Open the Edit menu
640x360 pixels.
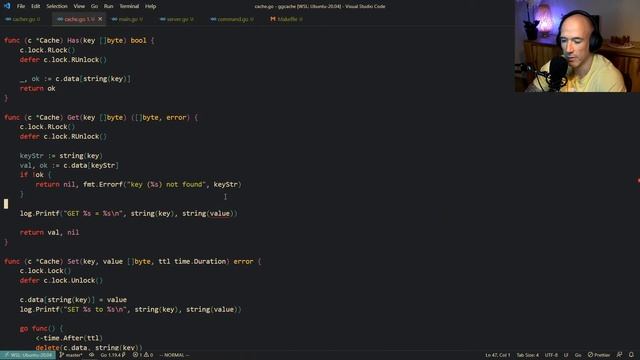point(36,6)
